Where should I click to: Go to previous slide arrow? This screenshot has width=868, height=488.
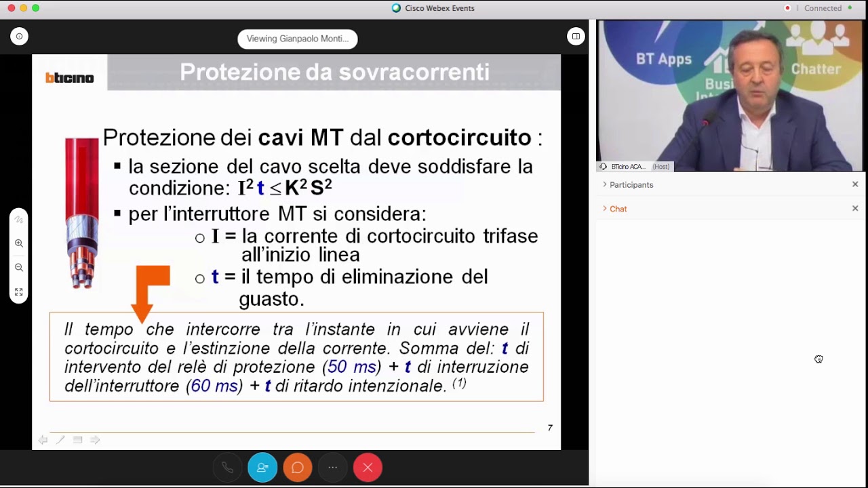43,440
